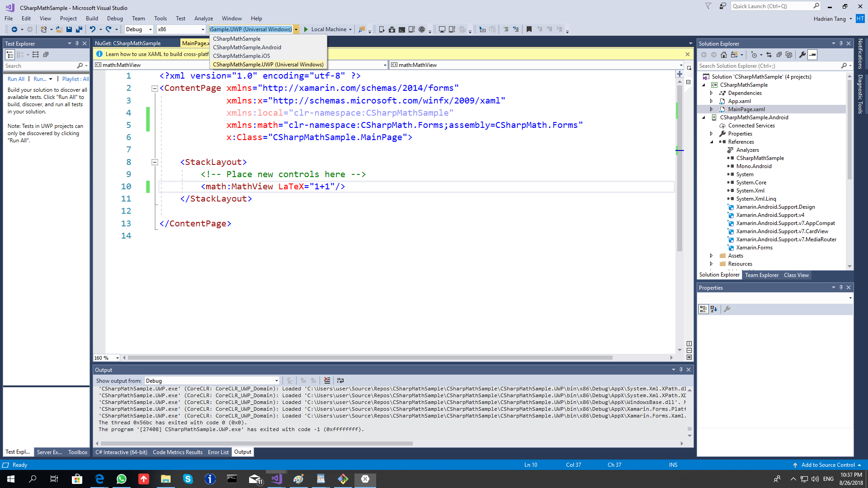Switch to the Error List tab
Viewport: 868px width, 488px height.
(x=218, y=452)
